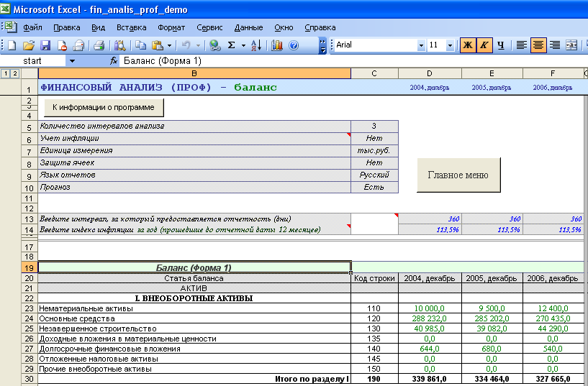Click the Copy icon in toolbar
Image resolution: width=588 pixels, height=386 pixels.
(141, 45)
